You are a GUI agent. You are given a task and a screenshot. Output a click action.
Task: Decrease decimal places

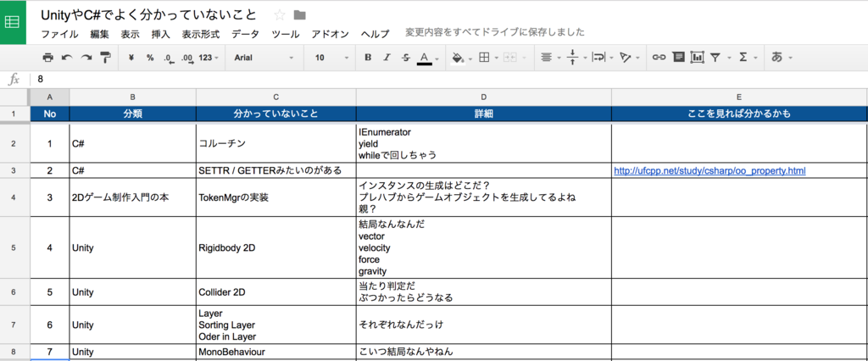[170, 58]
